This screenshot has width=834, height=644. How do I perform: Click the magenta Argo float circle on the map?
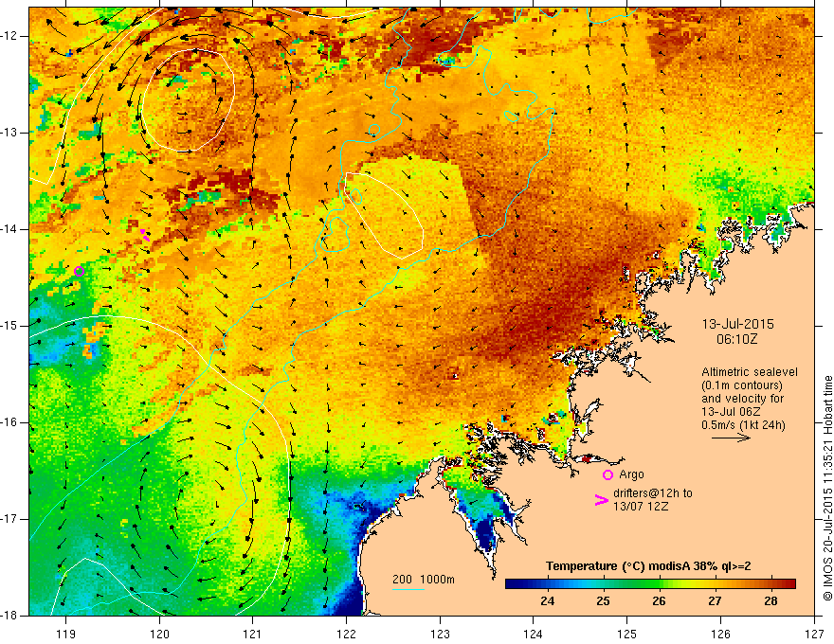coord(80,272)
